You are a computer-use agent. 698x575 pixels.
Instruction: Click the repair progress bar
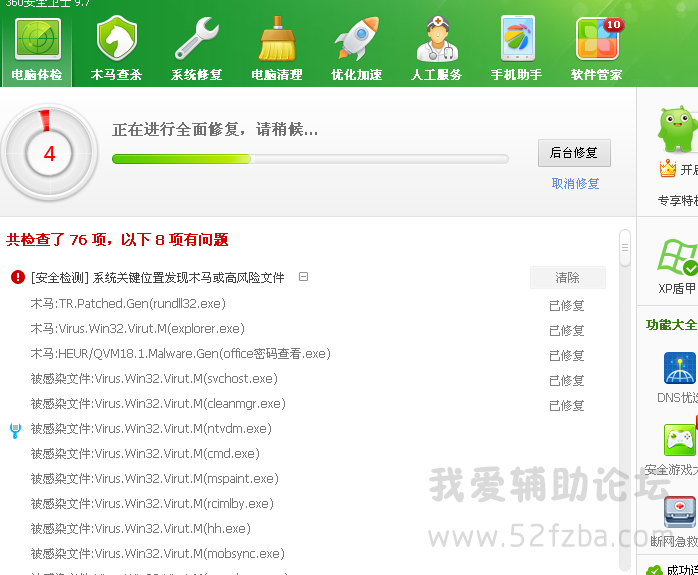click(310, 159)
